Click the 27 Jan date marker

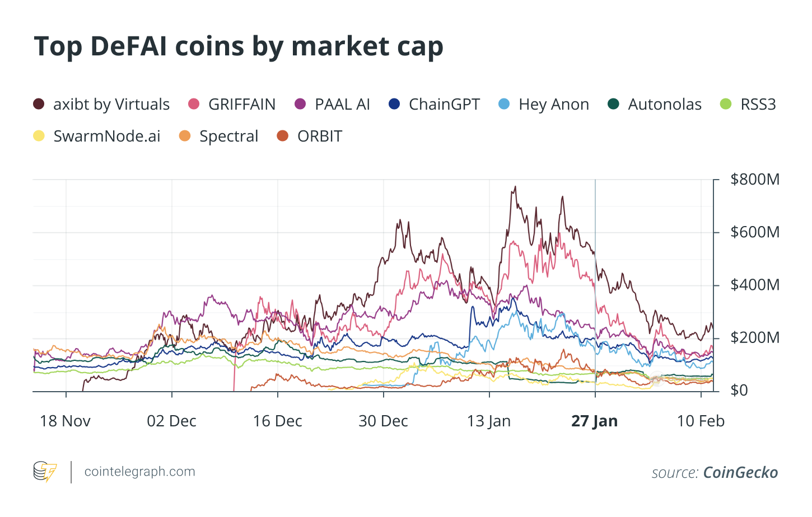(594, 421)
